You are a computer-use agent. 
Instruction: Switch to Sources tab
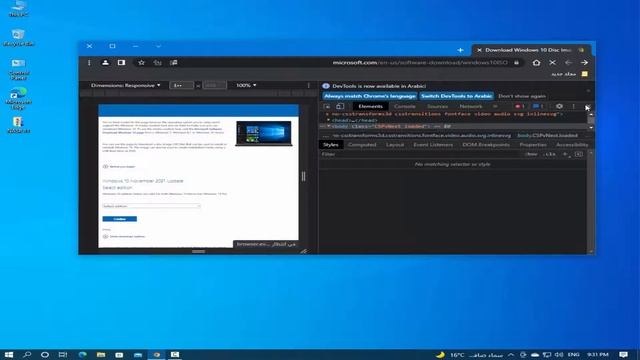coord(437,107)
